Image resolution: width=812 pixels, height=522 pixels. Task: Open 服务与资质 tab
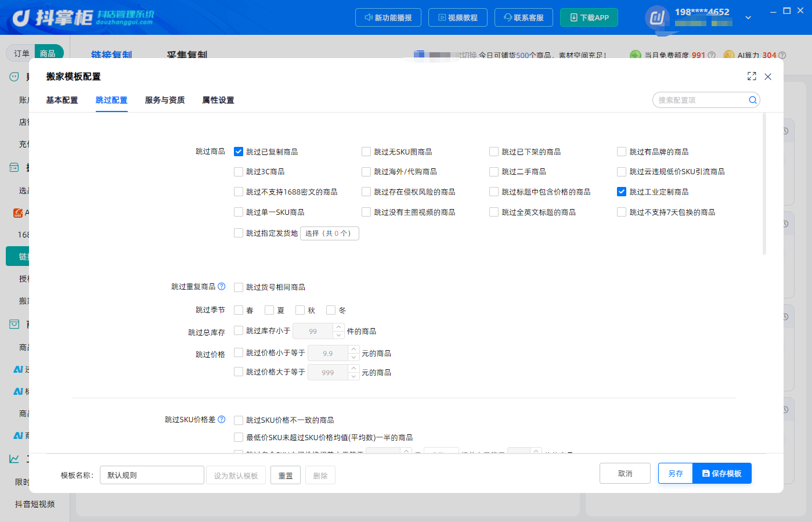pyautogui.click(x=165, y=100)
